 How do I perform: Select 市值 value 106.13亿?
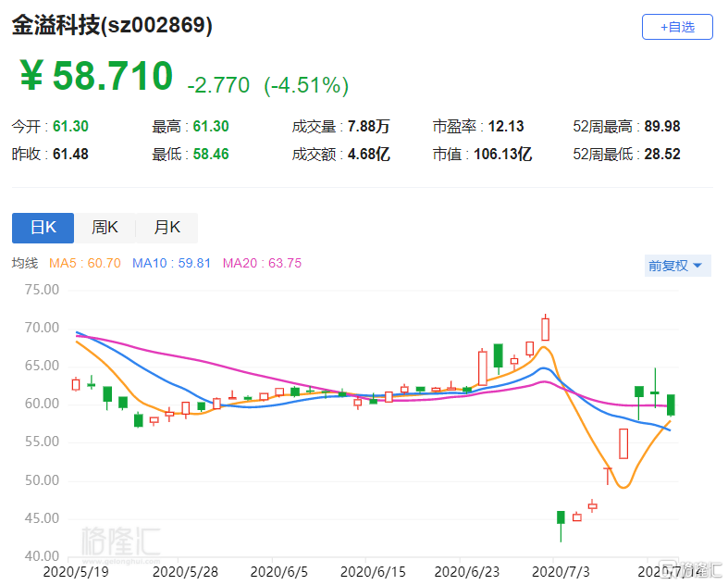502,155
